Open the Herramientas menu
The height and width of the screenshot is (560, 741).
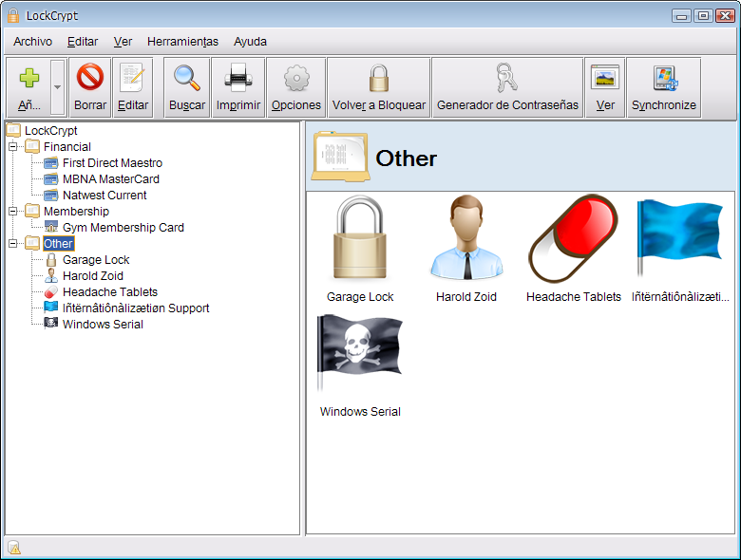[182, 42]
